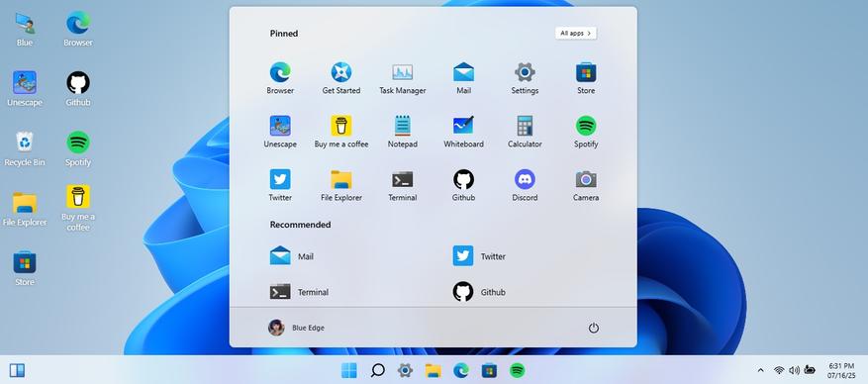Open Discord from Pinned apps
The height and width of the screenshot is (384, 868).
[x=525, y=185]
